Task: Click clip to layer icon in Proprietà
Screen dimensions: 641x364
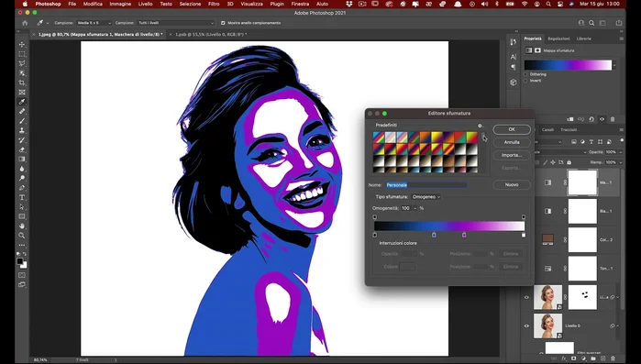Action: (570, 119)
